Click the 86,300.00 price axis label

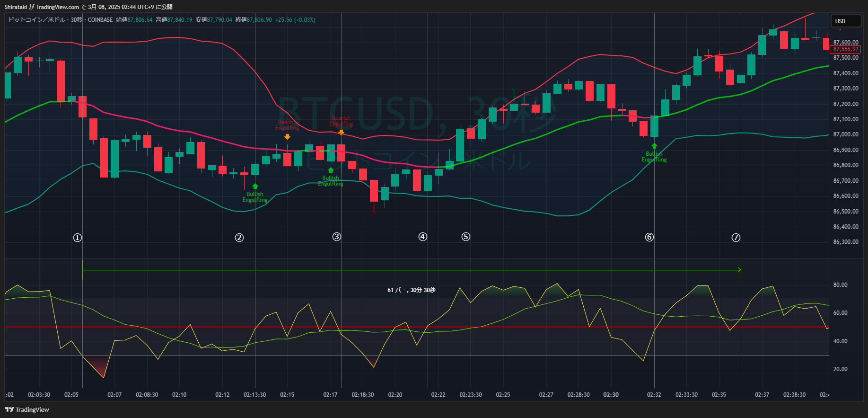[x=846, y=242]
